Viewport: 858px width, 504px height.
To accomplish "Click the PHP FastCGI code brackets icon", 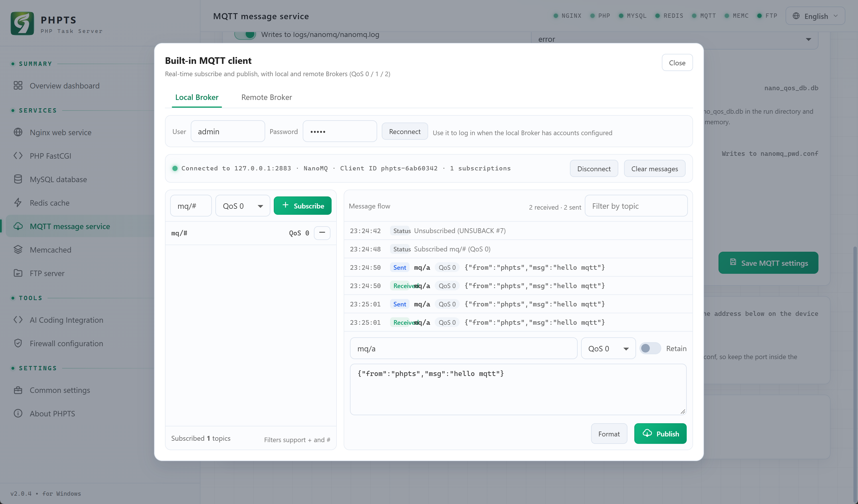I will coord(18,155).
